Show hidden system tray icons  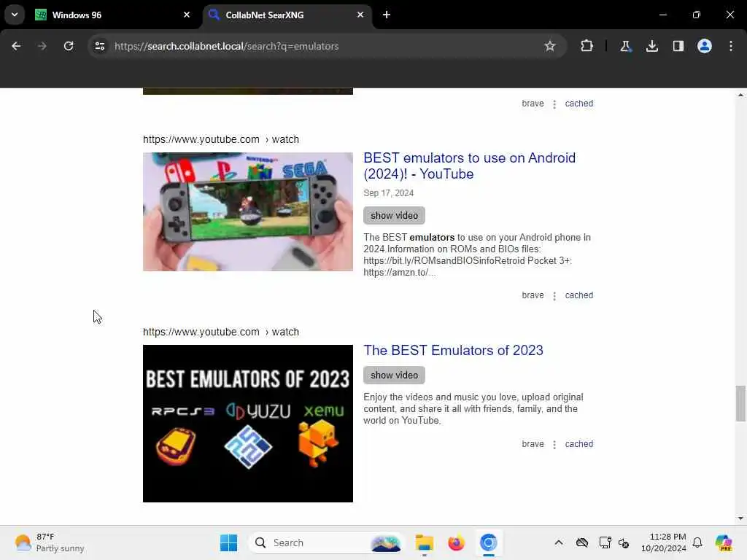click(x=558, y=542)
